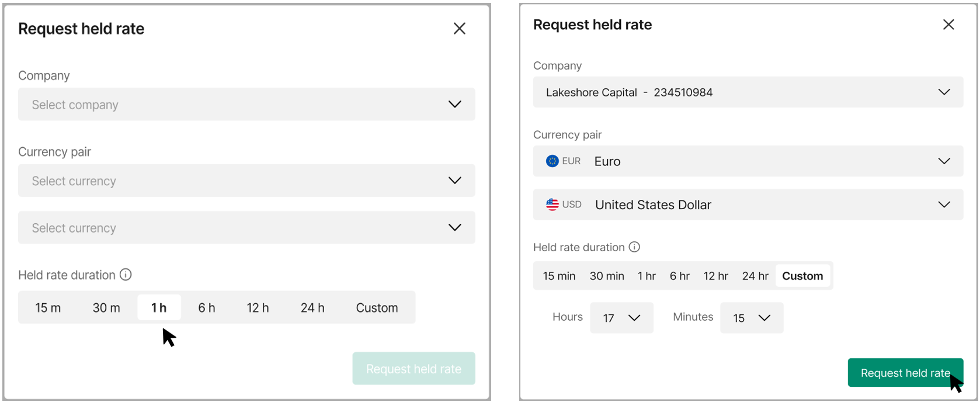The height and width of the screenshot is (402, 980).
Task: Open the Lakeshore Capital company dropdown
Action: point(748,92)
